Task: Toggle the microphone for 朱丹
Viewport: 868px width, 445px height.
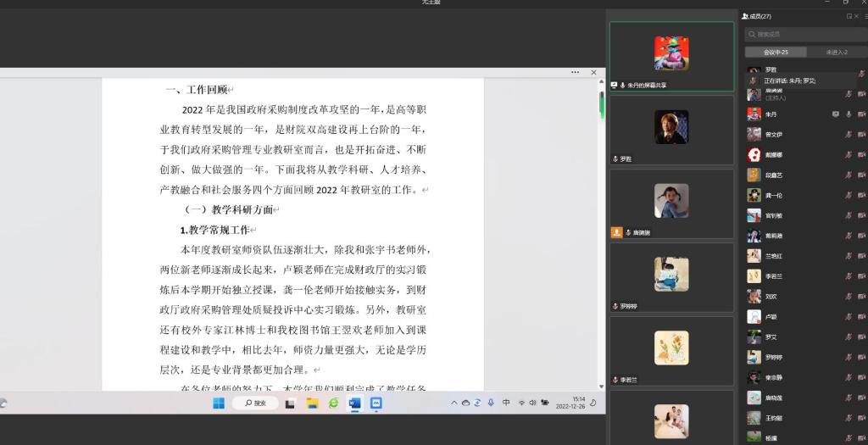Action: 849,114
